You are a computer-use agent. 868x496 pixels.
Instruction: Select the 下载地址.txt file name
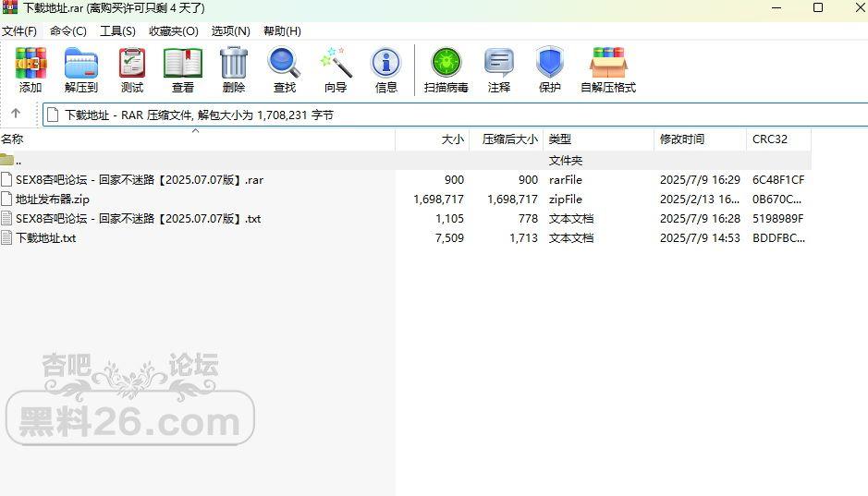pos(46,237)
